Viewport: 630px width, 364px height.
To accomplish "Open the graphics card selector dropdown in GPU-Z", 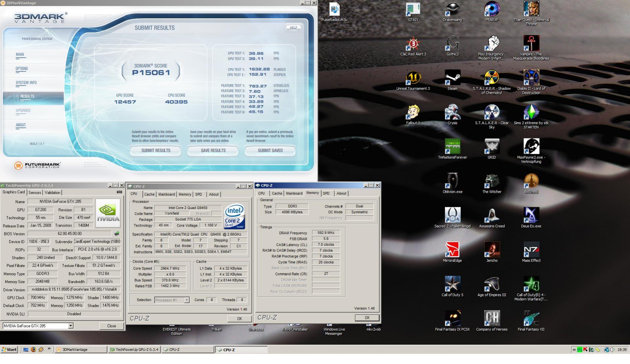I will click(x=71, y=326).
